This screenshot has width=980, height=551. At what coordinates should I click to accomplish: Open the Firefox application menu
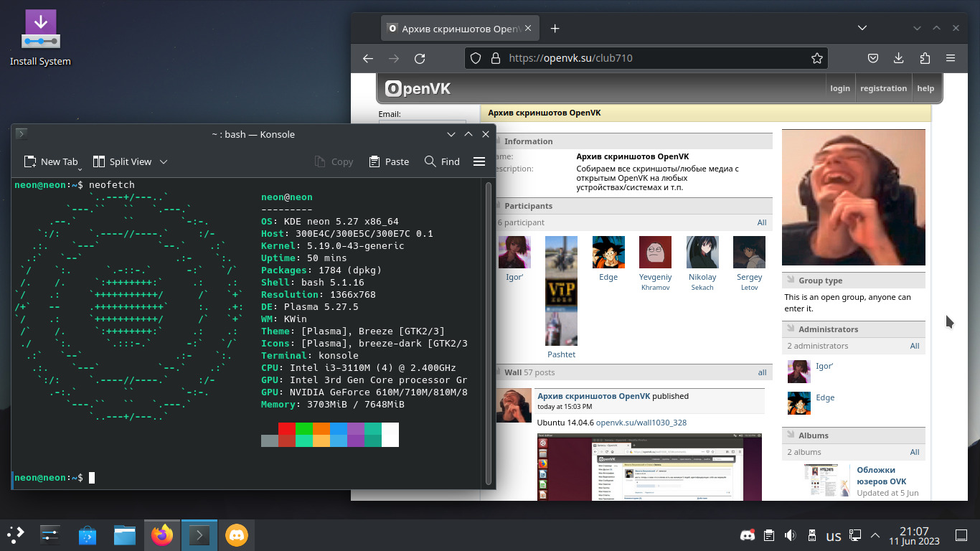pos(951,58)
